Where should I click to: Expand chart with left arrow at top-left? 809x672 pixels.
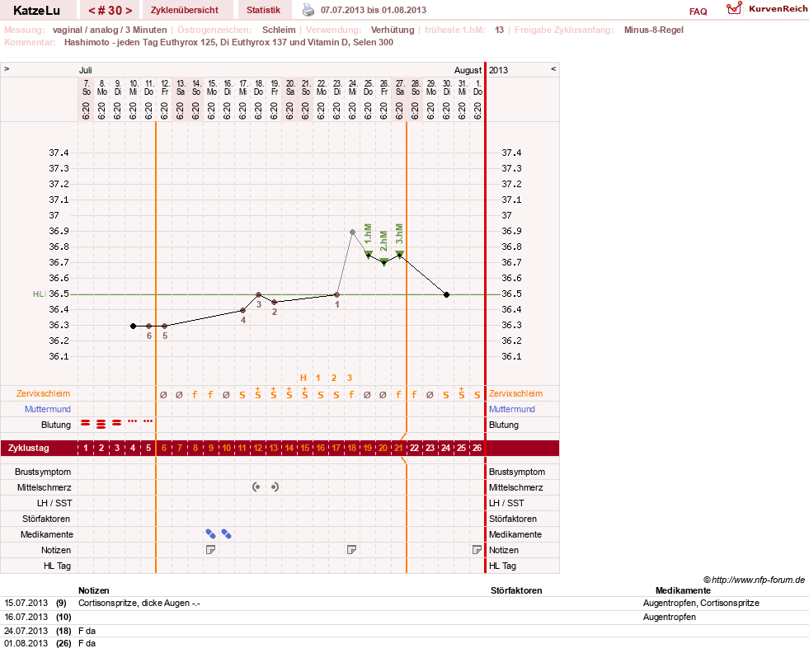click(7, 68)
